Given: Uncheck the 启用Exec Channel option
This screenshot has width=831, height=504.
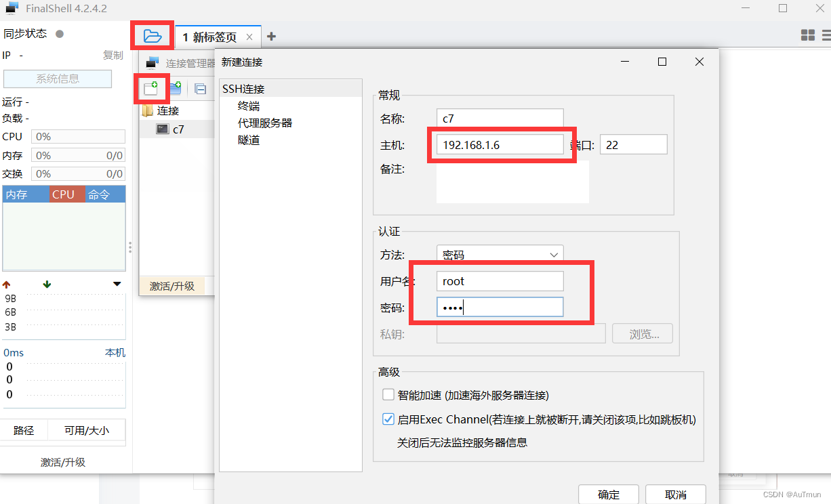Looking at the screenshot, I should (388, 419).
